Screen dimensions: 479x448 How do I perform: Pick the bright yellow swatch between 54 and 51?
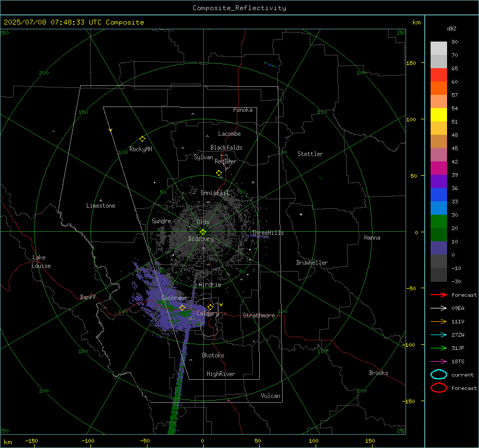coord(439,115)
